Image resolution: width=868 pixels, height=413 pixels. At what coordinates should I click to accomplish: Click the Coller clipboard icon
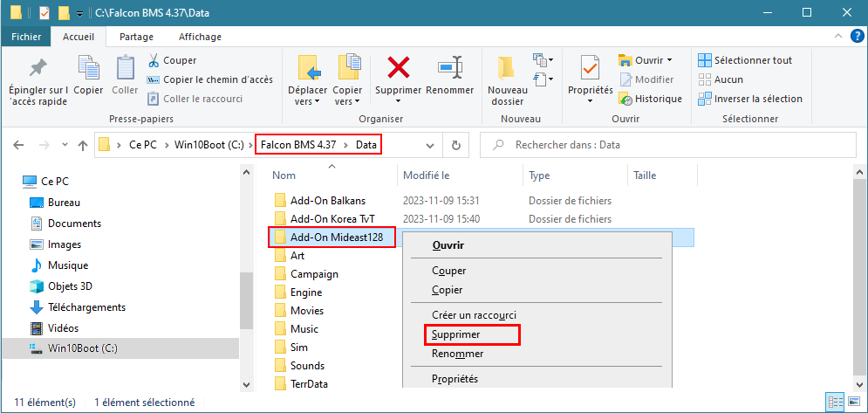coord(125,68)
